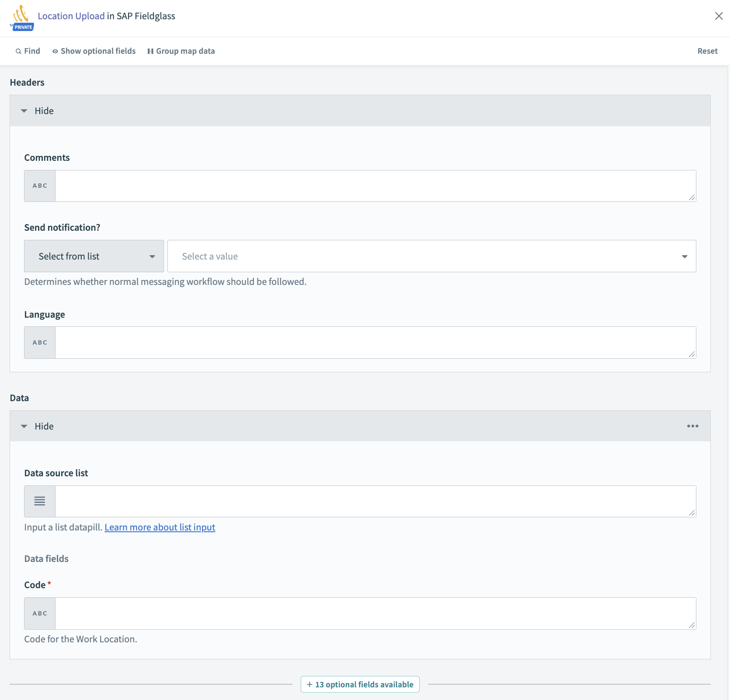Viewport: 730px width, 700px height.
Task: Click the ABC text icon beside Language field
Action: click(x=39, y=343)
